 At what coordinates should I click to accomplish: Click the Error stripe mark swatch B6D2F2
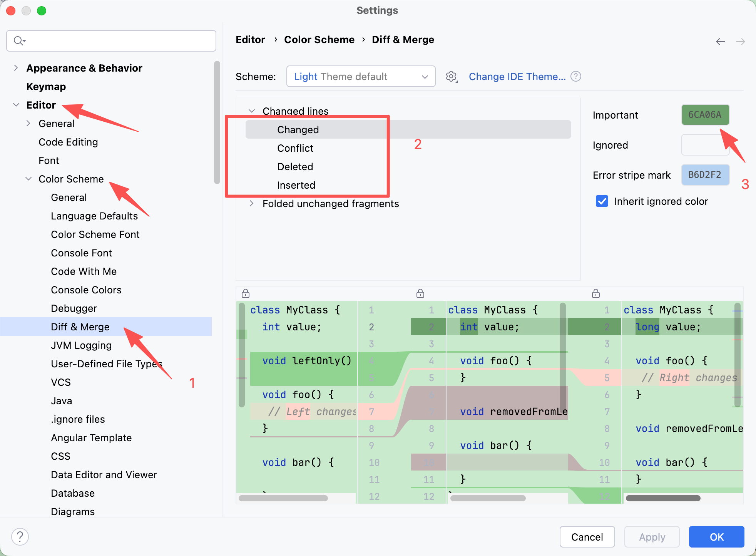pyautogui.click(x=705, y=175)
